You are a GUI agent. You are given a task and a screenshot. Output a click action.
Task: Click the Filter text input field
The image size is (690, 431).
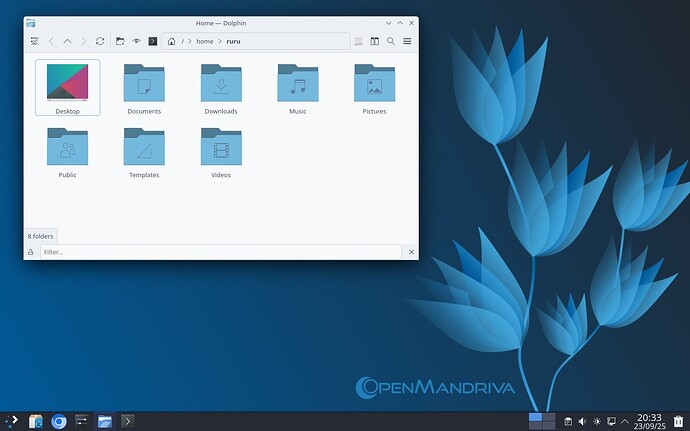point(220,252)
